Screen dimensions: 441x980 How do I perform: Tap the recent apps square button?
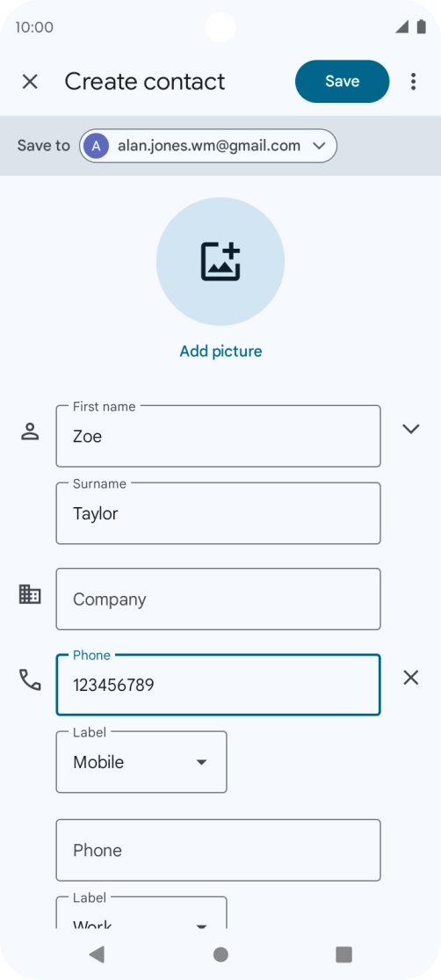tap(343, 954)
